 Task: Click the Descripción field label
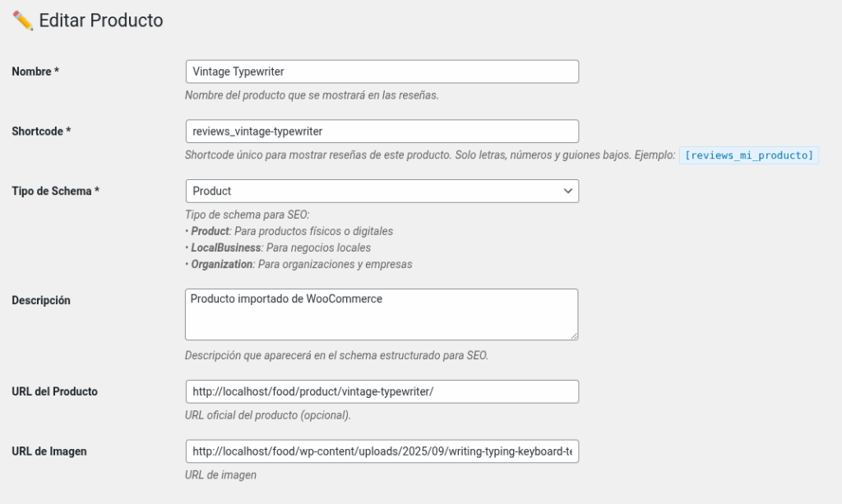coord(41,301)
